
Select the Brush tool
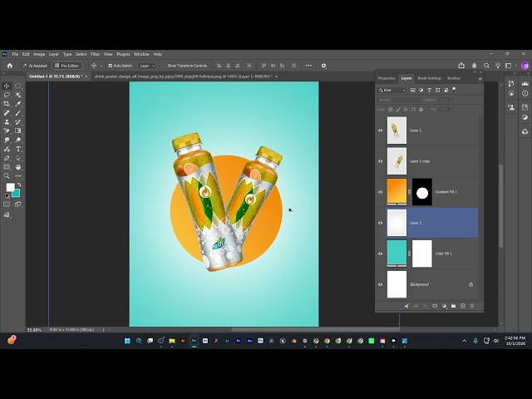pos(18,113)
